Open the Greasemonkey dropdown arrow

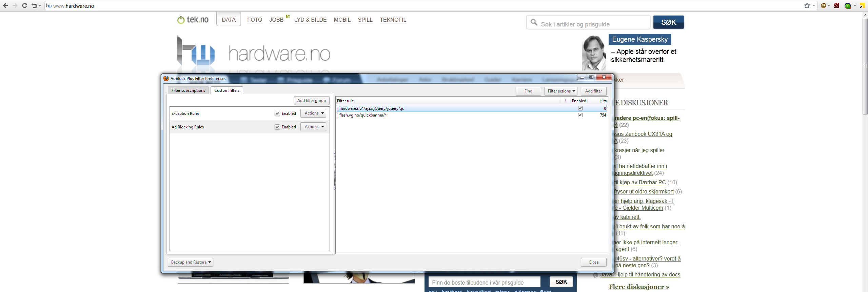point(829,5)
